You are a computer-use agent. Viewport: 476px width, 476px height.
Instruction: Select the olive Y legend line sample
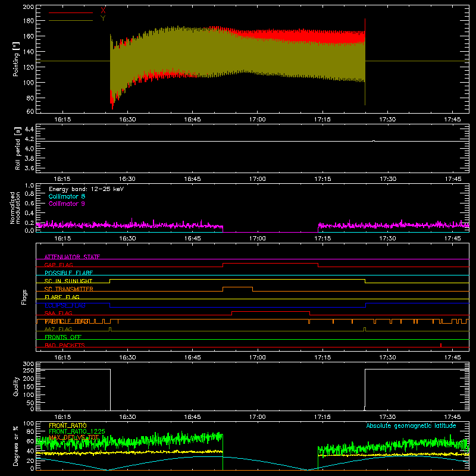coord(71,21)
